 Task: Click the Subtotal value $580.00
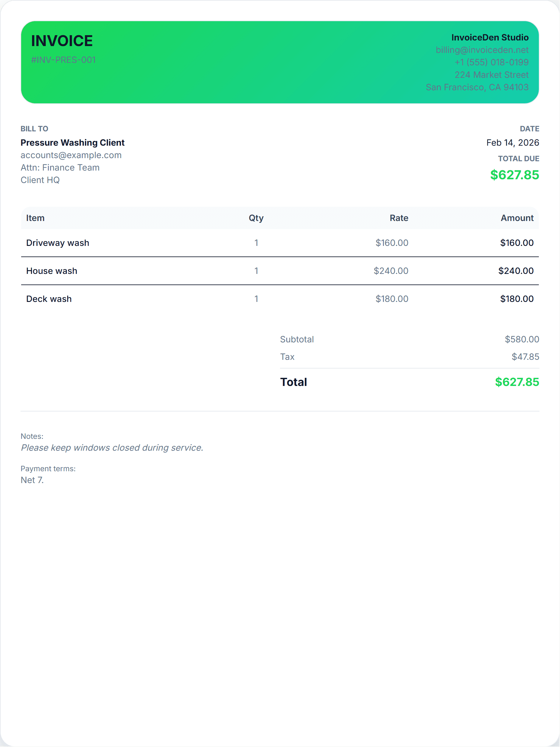click(521, 339)
